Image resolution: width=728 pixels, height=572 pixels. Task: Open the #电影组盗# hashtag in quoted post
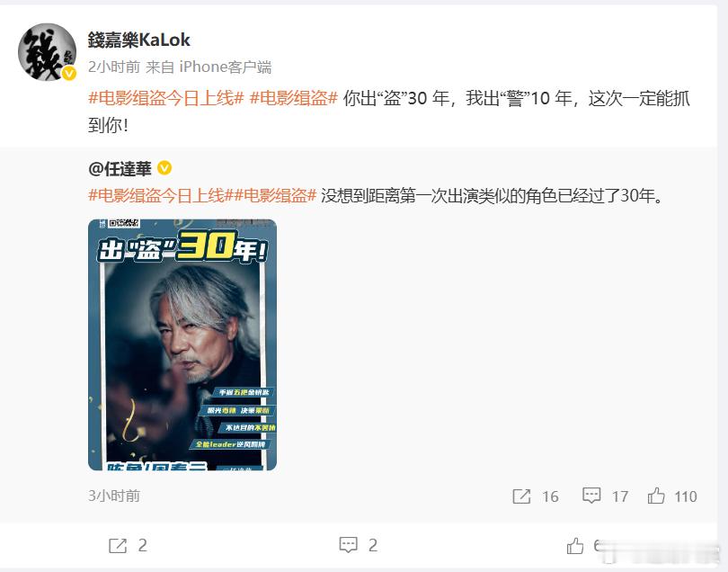(x=271, y=196)
